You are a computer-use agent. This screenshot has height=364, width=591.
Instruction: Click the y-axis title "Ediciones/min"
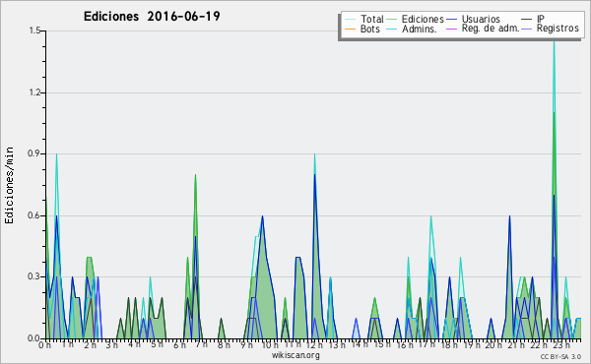[x=9, y=185]
